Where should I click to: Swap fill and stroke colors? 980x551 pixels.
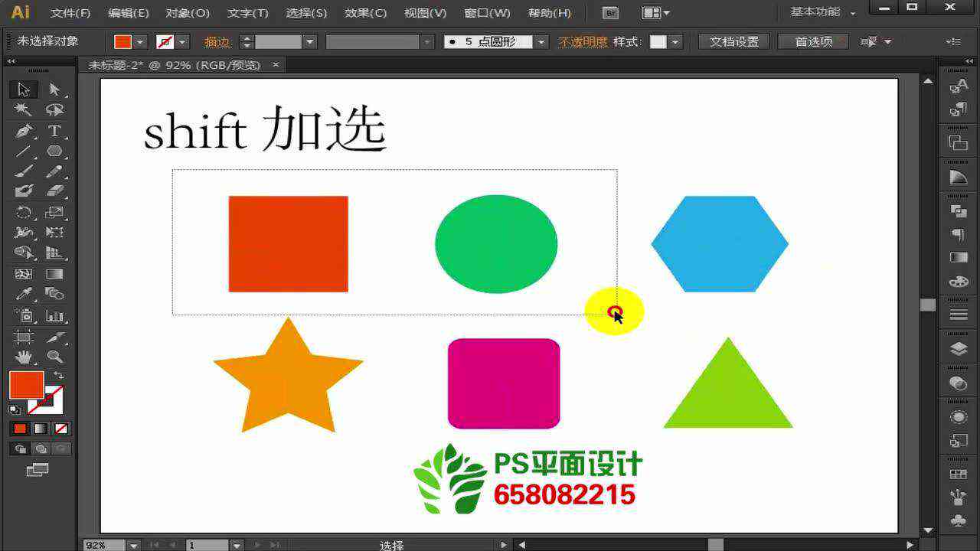point(59,376)
